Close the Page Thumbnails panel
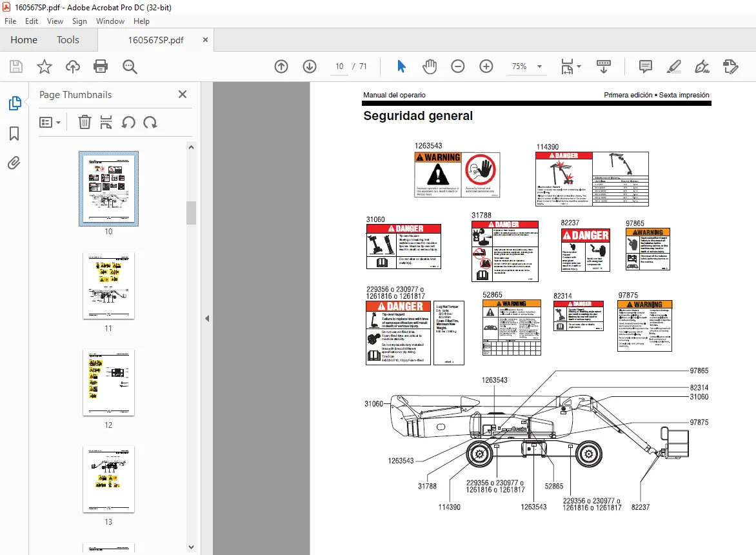 click(183, 94)
